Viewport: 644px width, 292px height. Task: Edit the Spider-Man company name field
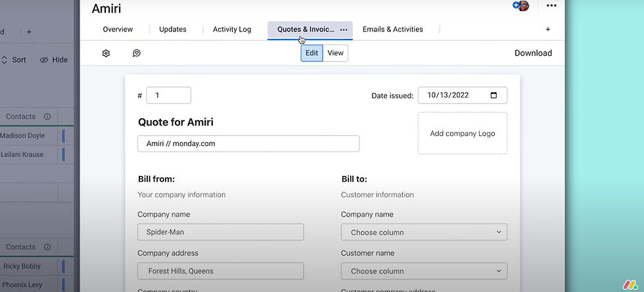pyautogui.click(x=221, y=232)
